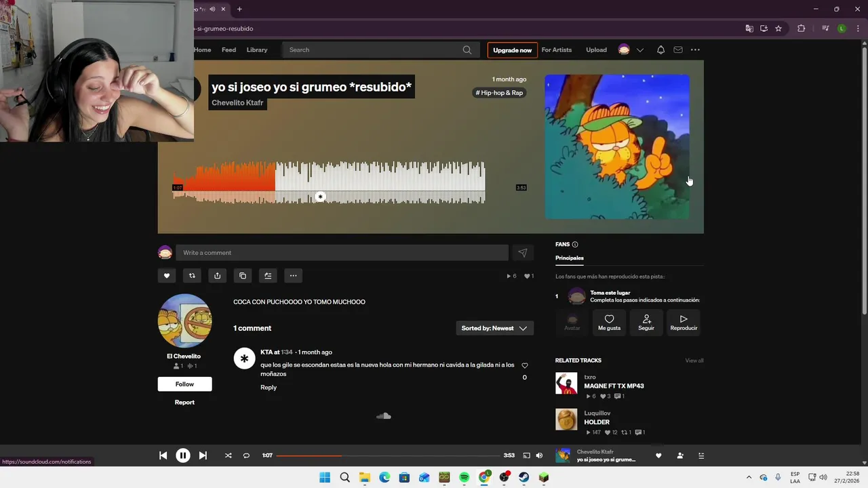Open the HOLDER track thumbnail
This screenshot has height=488, width=868.
point(566,420)
